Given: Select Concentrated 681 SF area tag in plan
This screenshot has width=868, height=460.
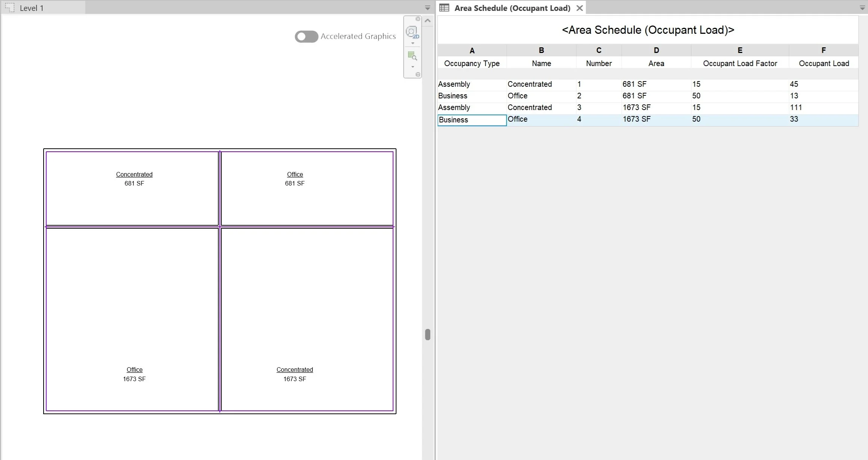Looking at the screenshot, I should pos(134,179).
